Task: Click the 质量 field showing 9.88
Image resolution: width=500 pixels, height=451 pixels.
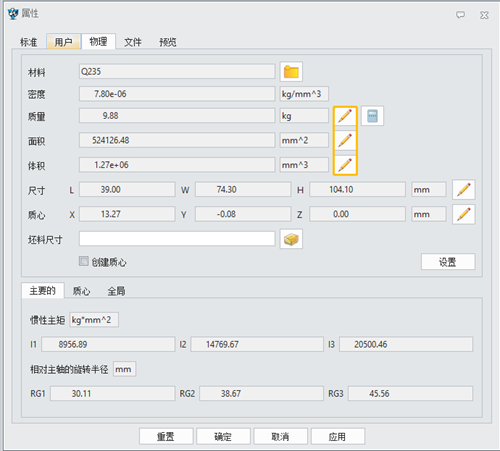Action: coord(177,116)
